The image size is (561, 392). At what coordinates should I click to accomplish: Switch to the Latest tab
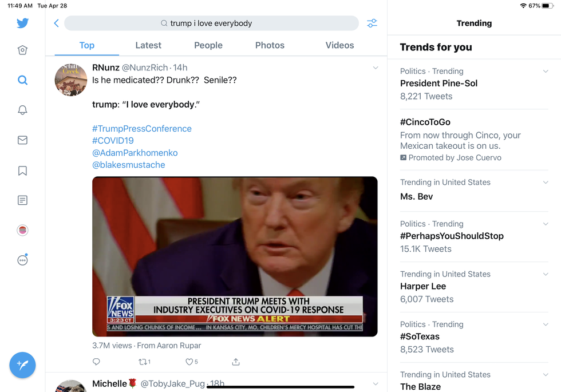coord(148,45)
